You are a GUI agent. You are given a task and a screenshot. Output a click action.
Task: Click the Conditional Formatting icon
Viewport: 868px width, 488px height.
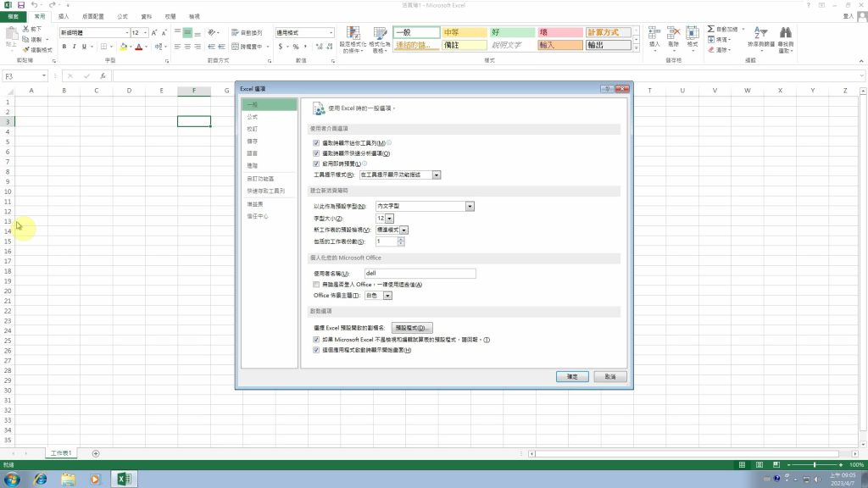click(x=353, y=39)
